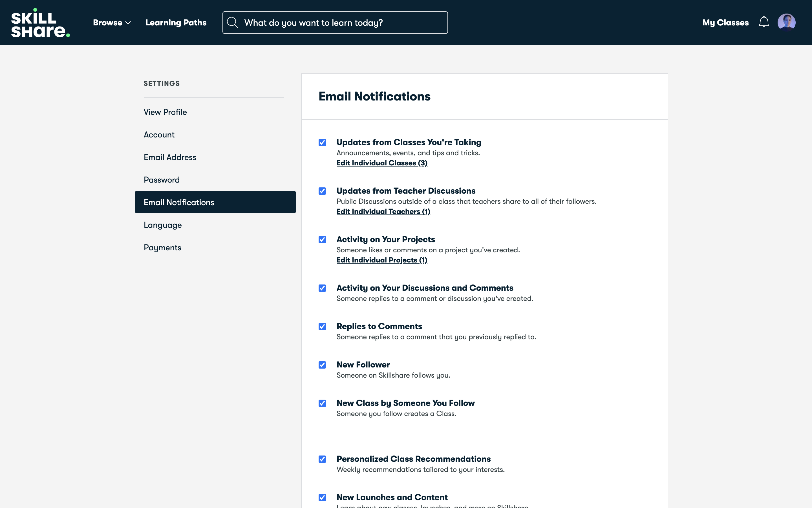Click 'Someone likes or comments on a project' description
The image size is (812, 508).
[x=428, y=250]
